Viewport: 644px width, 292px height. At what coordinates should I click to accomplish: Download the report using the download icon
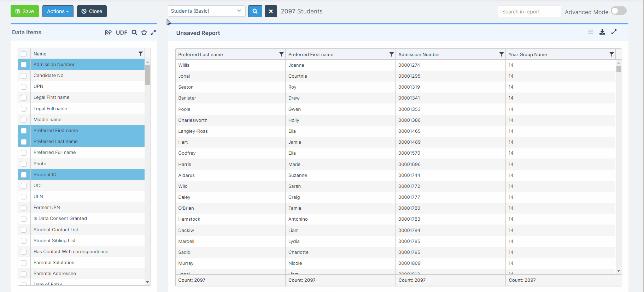click(x=602, y=32)
